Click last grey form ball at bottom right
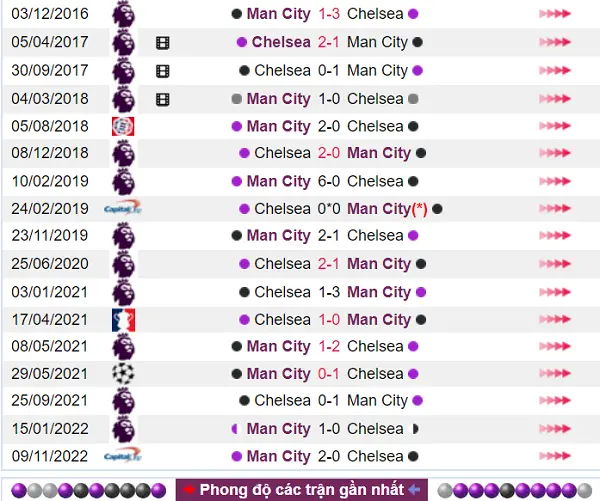 [585, 490]
